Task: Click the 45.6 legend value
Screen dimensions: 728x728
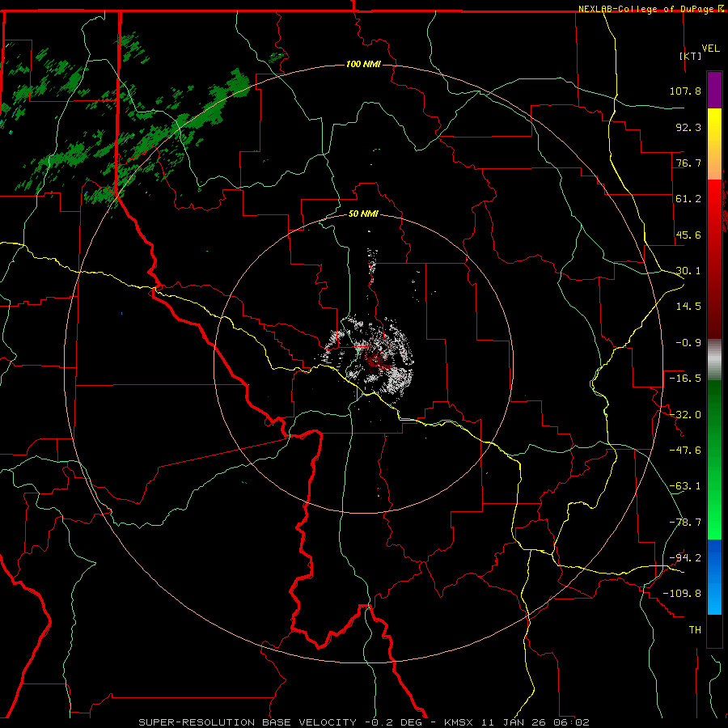Action: [x=688, y=235]
